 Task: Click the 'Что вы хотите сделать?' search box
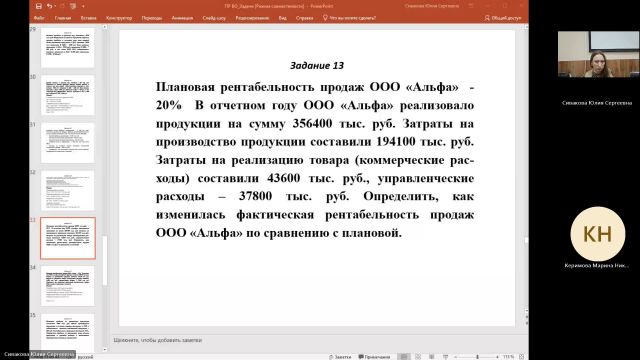click(x=349, y=18)
